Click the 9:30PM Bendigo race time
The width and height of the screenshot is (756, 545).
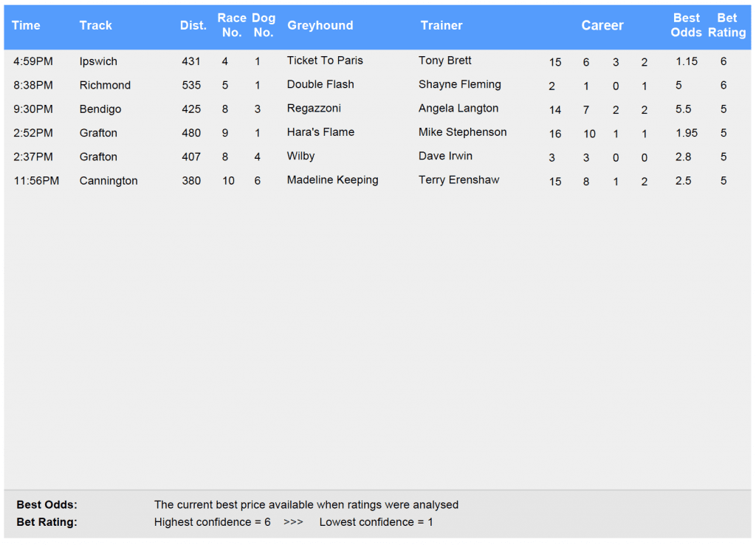[33, 109]
